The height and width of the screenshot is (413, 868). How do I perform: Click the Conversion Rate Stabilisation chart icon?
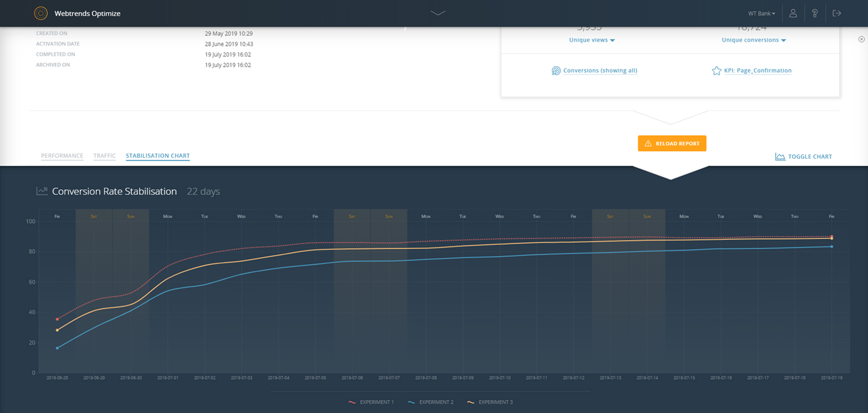[x=42, y=191]
